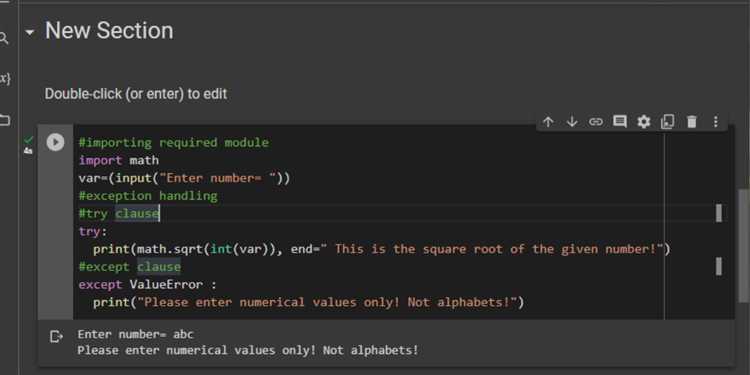Image resolution: width=750 pixels, height=375 pixels.
Task: Open the search sidebar icon
Action: pyautogui.click(x=4, y=38)
